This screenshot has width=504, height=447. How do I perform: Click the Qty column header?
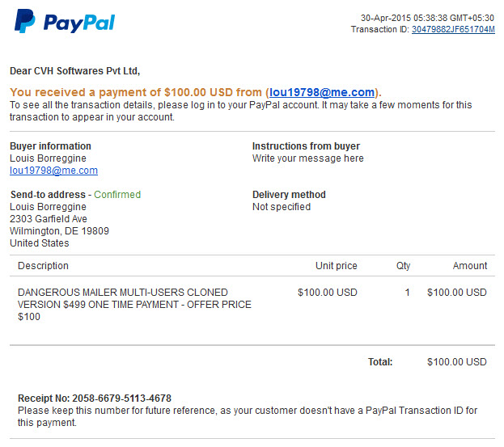403,266
